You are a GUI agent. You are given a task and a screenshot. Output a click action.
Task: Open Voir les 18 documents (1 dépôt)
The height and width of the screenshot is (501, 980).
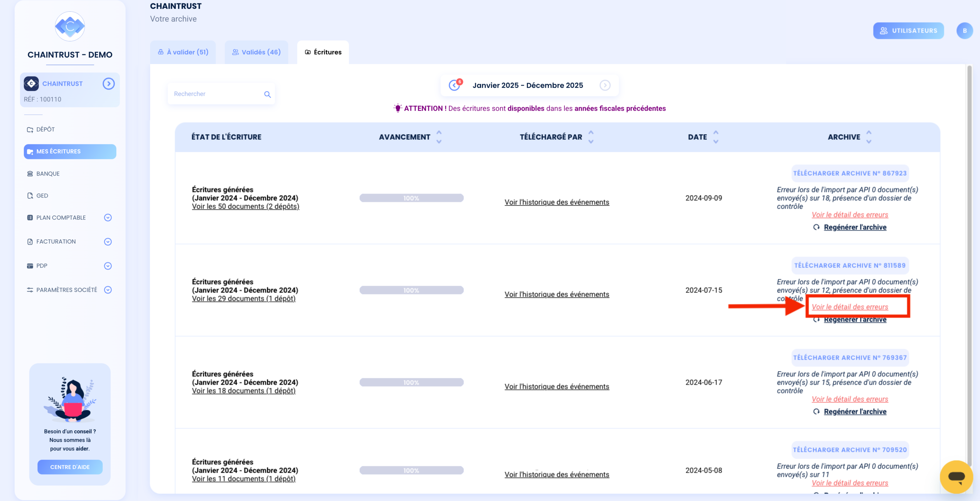[244, 391]
